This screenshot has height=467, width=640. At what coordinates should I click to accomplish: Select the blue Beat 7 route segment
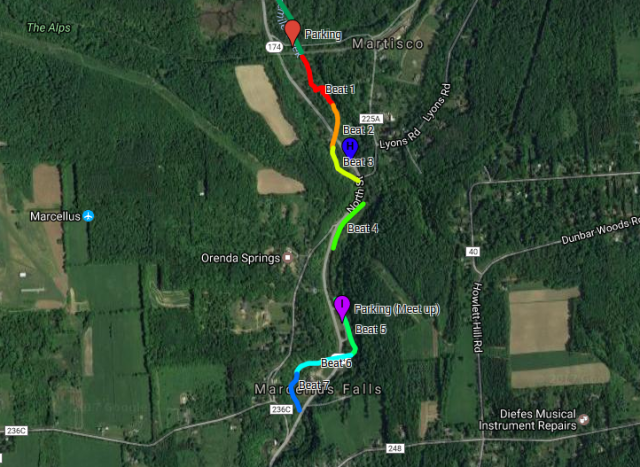pos(295,392)
